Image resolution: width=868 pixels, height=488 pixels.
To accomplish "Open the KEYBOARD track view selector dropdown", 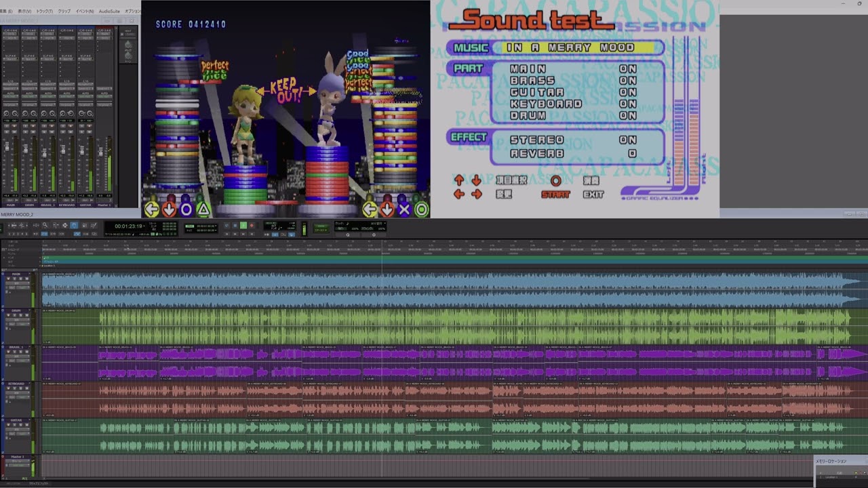I will coord(18,392).
